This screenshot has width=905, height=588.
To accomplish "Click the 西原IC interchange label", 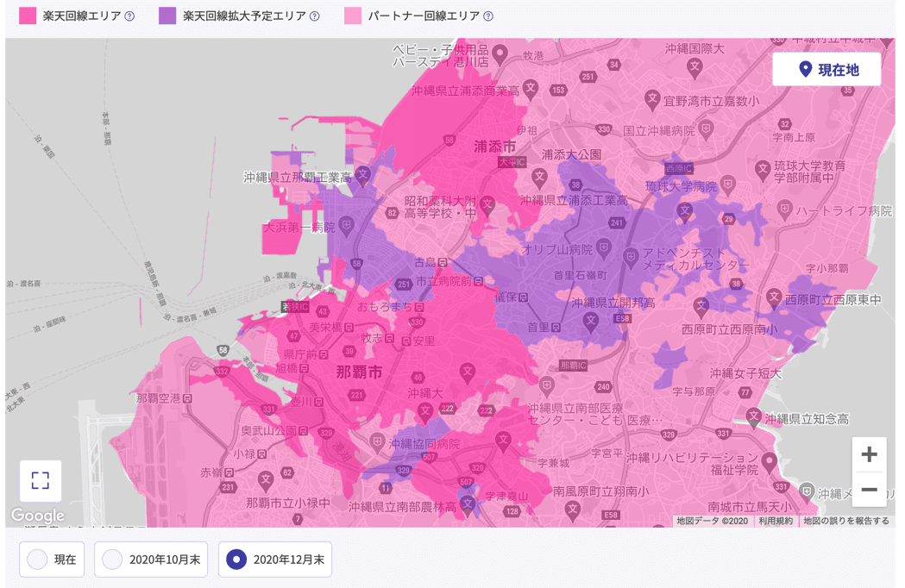I will tap(679, 168).
